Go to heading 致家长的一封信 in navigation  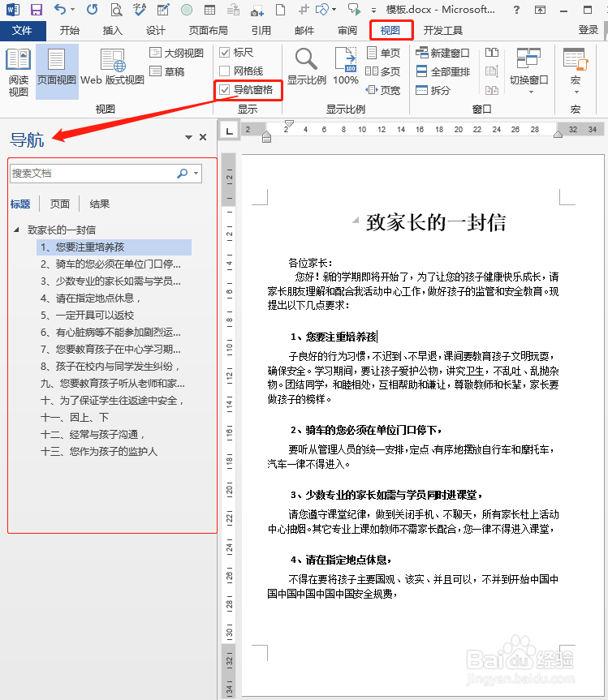[x=62, y=230]
